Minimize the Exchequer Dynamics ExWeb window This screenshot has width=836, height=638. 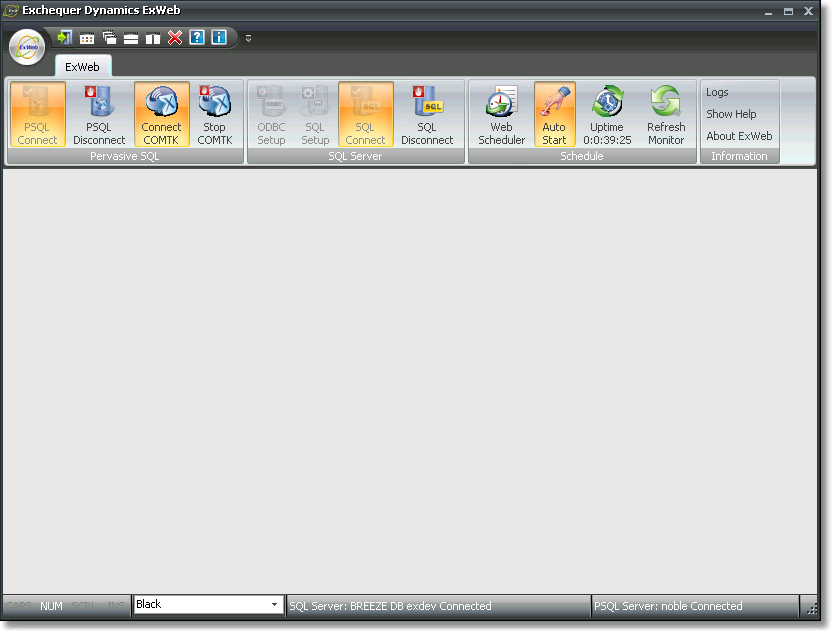pyautogui.click(x=768, y=12)
